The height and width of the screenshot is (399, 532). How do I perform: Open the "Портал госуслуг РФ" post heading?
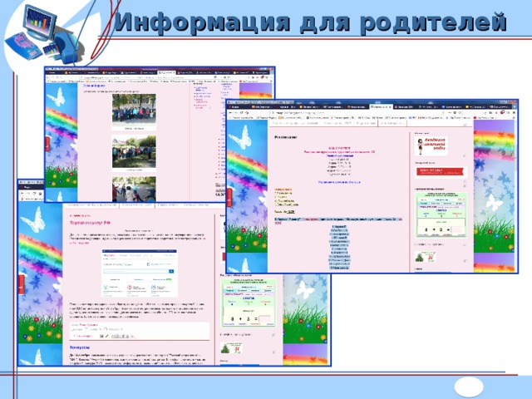click(90, 223)
